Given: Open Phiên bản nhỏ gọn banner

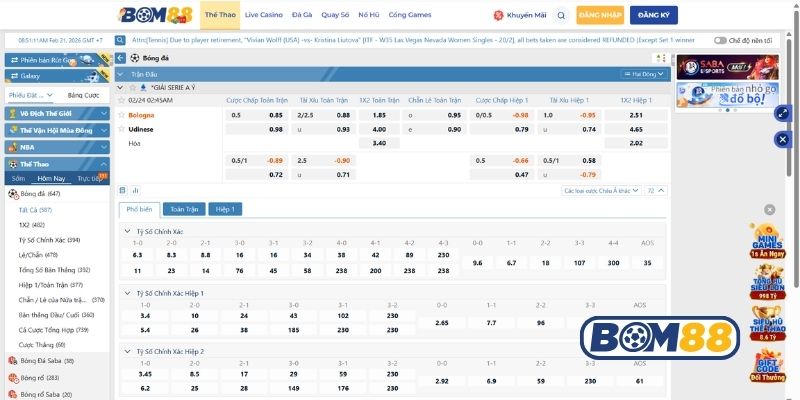Looking at the screenshot, I should click(x=727, y=94).
